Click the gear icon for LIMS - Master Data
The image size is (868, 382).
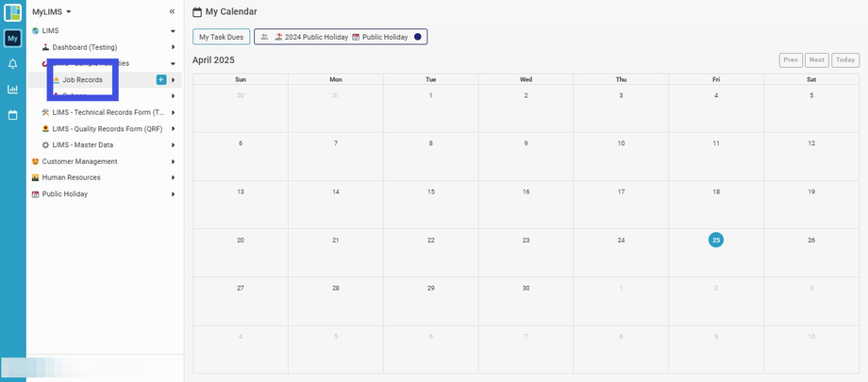coord(45,145)
